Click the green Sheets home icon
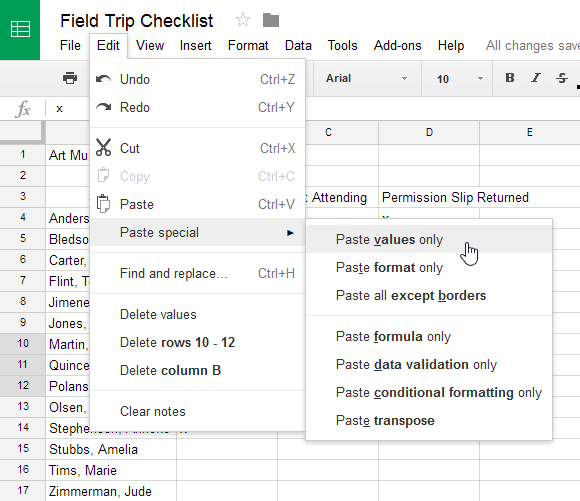Screen dimensions: 580x501 [20, 30]
